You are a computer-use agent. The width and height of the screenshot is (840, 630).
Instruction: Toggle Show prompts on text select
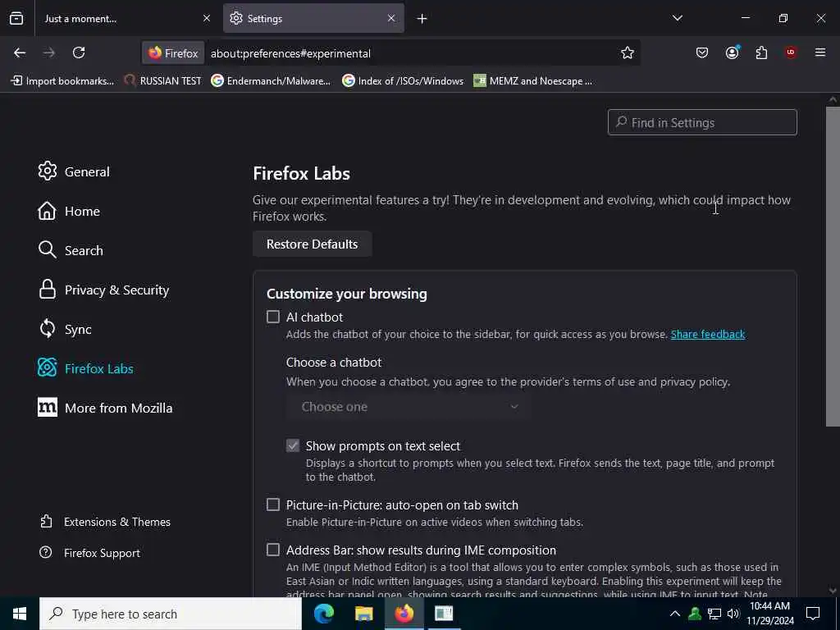[x=293, y=445]
